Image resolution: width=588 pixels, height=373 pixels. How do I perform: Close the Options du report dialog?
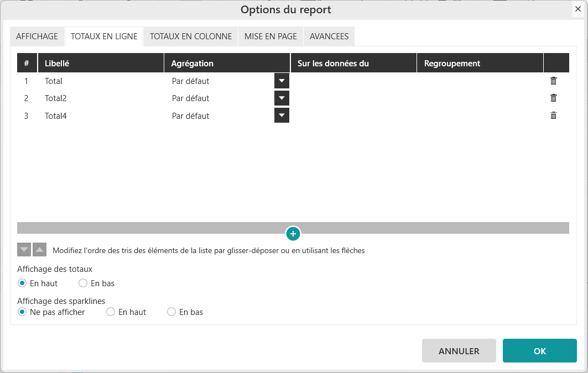pyautogui.click(x=577, y=9)
